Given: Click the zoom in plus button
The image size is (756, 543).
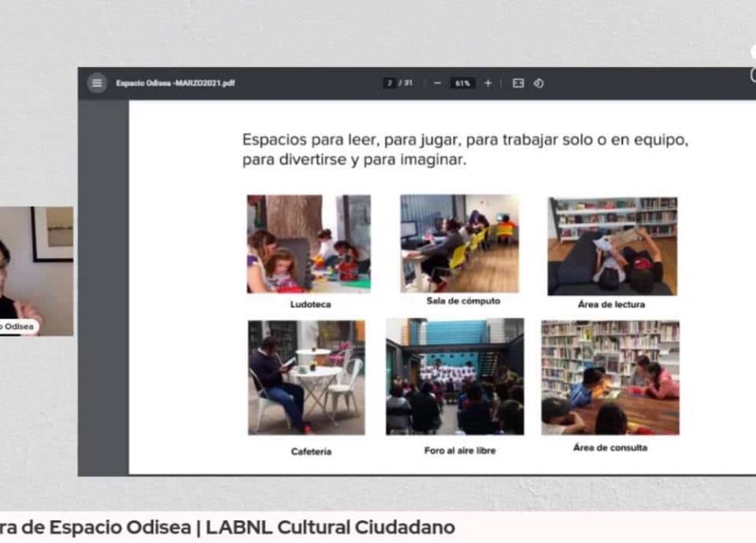Looking at the screenshot, I should click(x=488, y=83).
